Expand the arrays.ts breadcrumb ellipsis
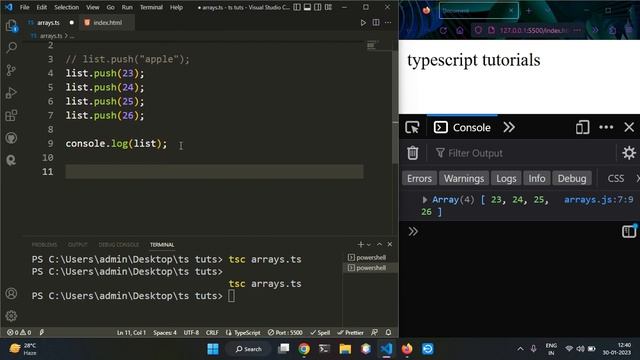 (72, 36)
